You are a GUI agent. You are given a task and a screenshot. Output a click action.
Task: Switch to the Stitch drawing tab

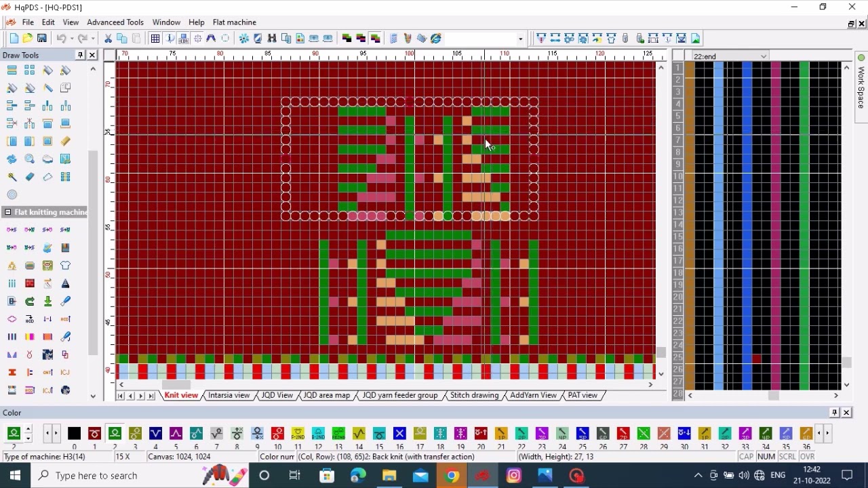coord(474,395)
